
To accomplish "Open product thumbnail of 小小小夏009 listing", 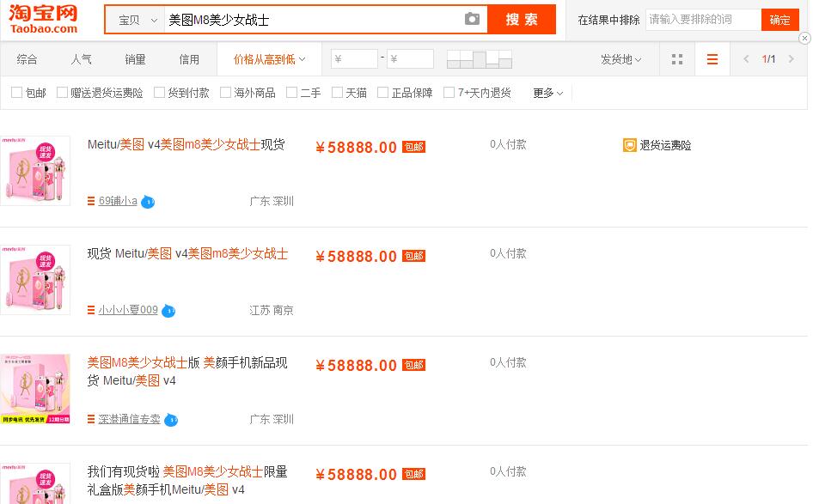I will coord(35,280).
